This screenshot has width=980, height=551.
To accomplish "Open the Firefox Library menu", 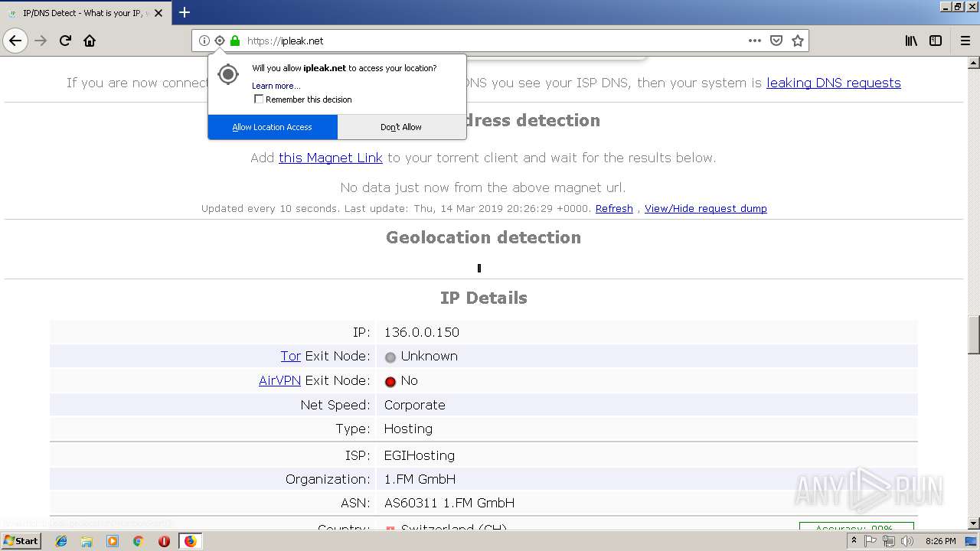I will 911,41.
